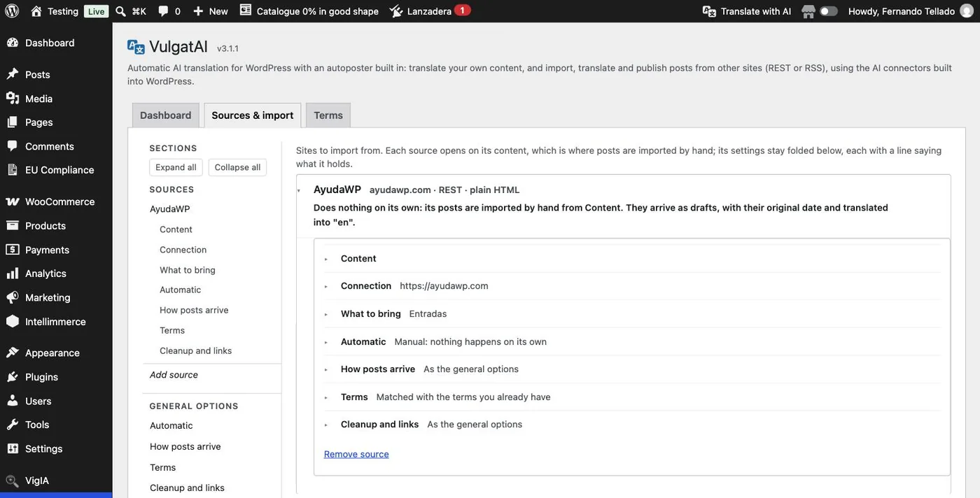
Task: Open Terms under General Options
Action: (163, 467)
